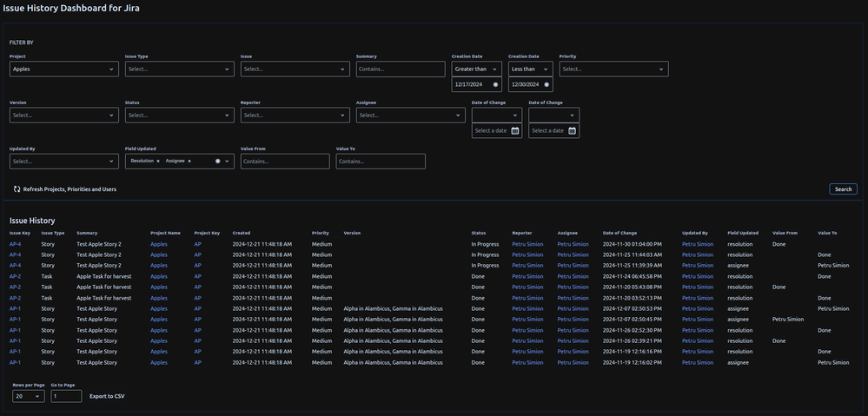Focus the Value To field
Viewport: 868px width, 416px height.
(x=381, y=162)
